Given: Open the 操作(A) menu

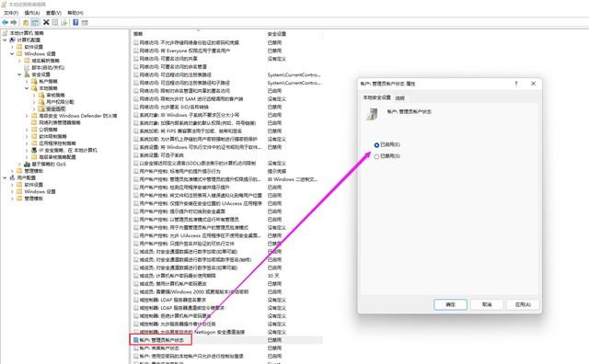Looking at the screenshot, I should point(32,13).
